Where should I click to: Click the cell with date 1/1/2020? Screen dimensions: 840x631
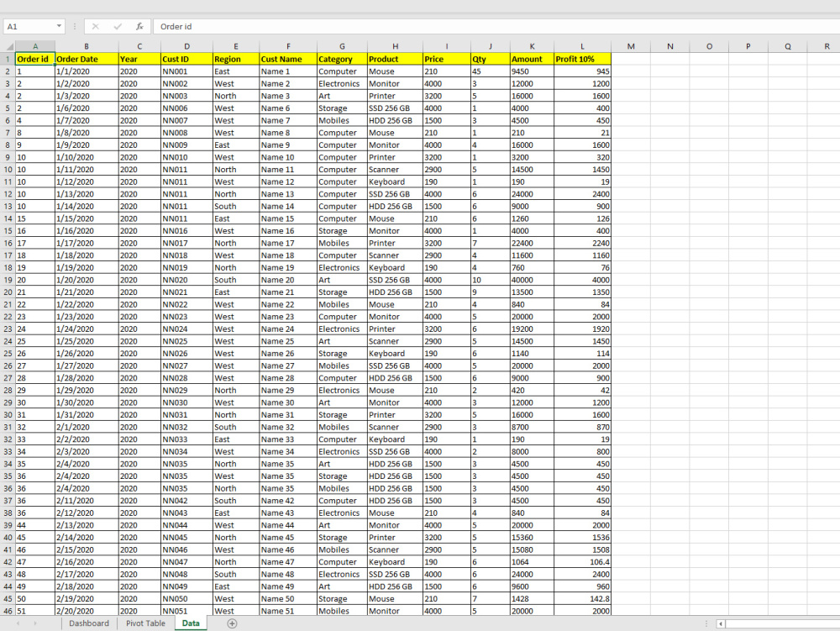click(87, 71)
